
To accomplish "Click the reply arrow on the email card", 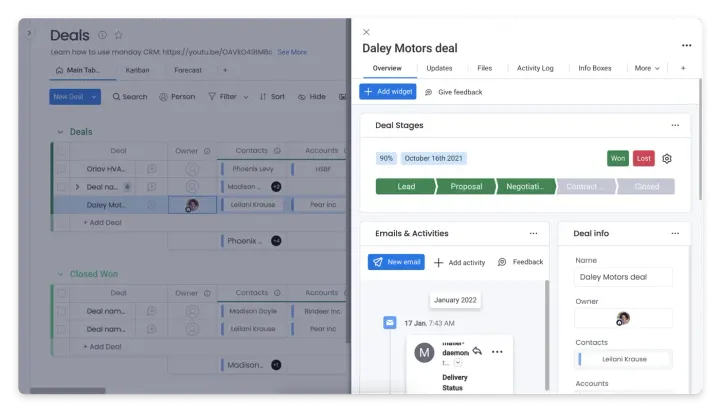I will click(x=478, y=351).
